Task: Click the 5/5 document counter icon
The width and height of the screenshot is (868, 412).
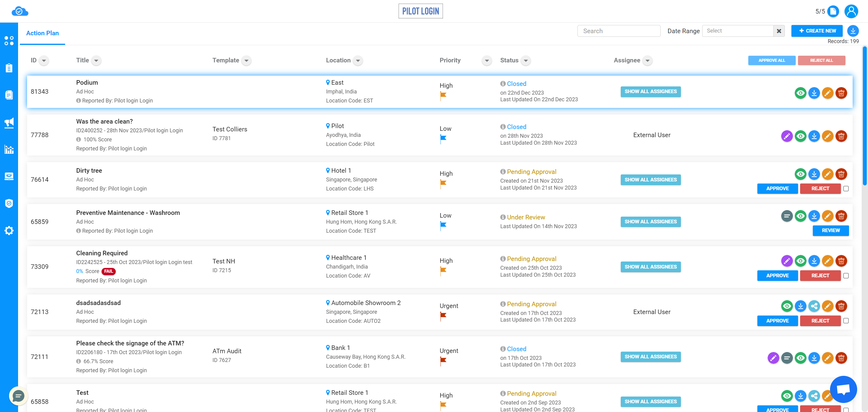Action: click(x=833, y=11)
